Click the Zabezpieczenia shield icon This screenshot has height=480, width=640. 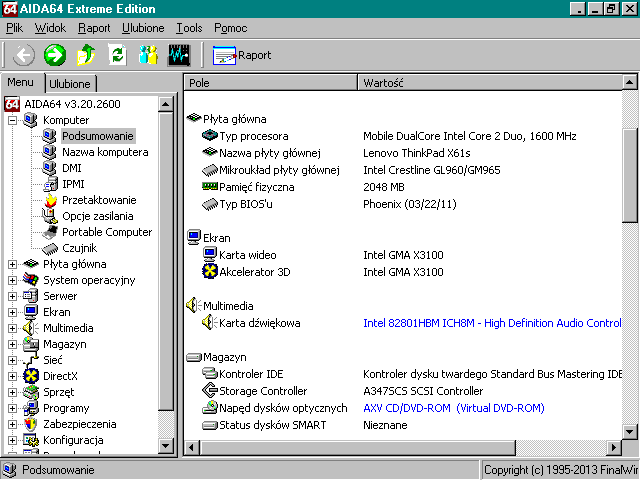pyautogui.click(x=30, y=424)
